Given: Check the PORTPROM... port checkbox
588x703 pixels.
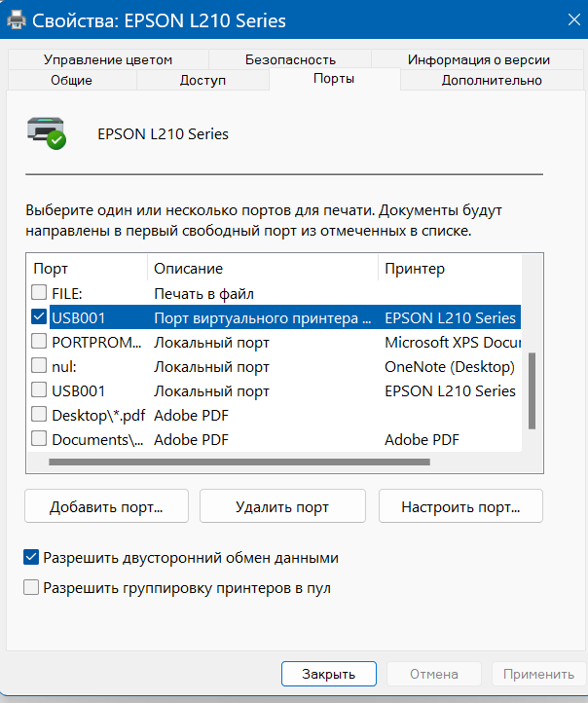Looking at the screenshot, I should tap(39, 341).
